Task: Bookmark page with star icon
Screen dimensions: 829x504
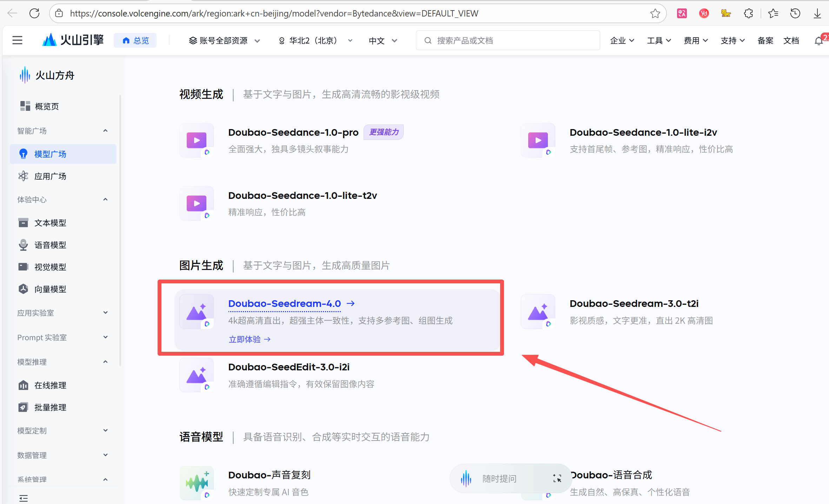Action: click(655, 13)
